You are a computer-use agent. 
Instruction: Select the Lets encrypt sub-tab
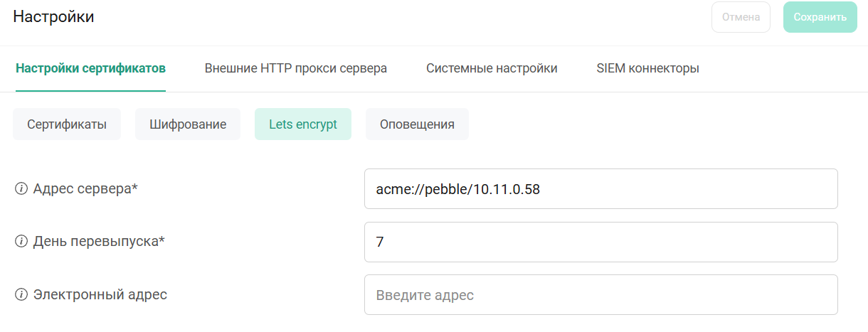pyautogui.click(x=303, y=124)
